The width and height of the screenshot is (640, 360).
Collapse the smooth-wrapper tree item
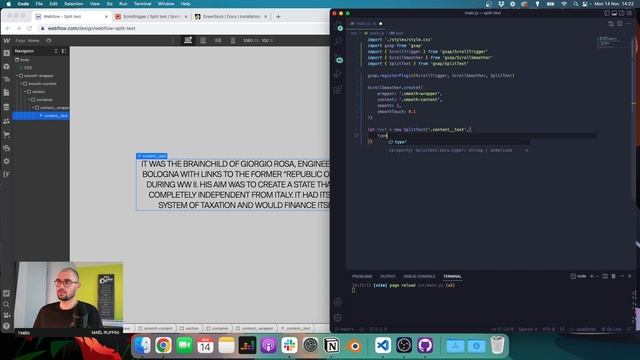pos(17,76)
